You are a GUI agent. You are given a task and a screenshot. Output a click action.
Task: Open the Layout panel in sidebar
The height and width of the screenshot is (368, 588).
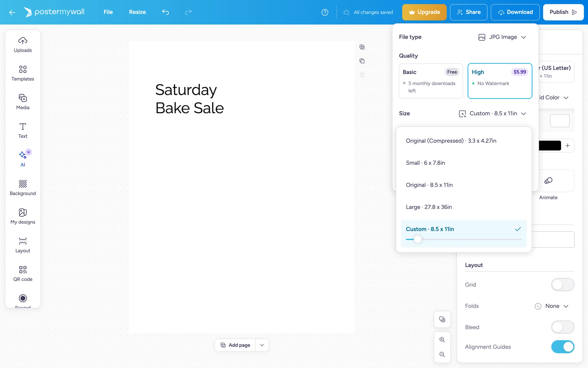(23, 245)
